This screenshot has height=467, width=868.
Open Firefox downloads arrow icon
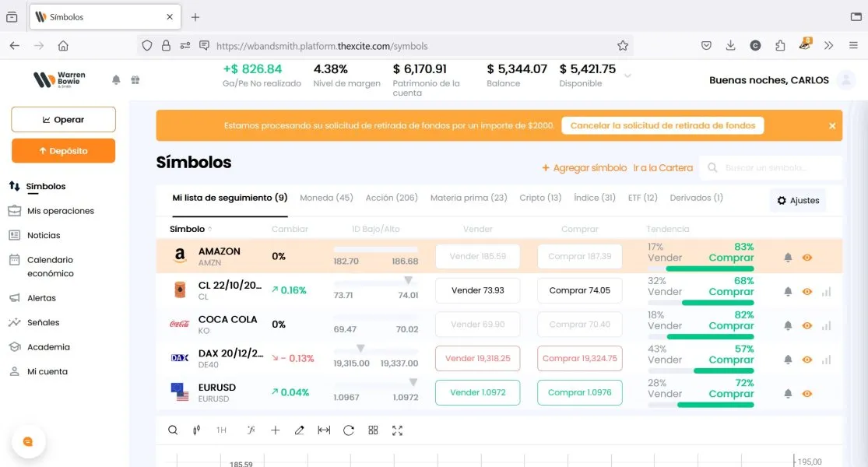point(731,46)
